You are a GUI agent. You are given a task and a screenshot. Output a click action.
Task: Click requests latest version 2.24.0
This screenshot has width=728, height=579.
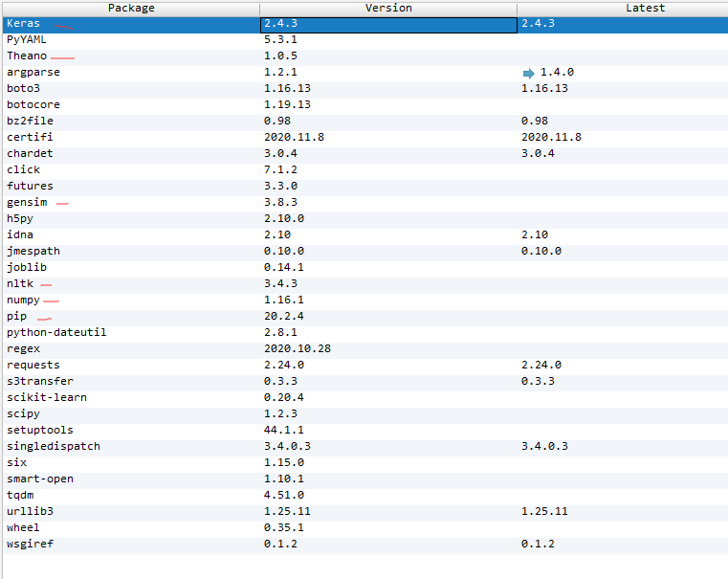click(x=540, y=365)
